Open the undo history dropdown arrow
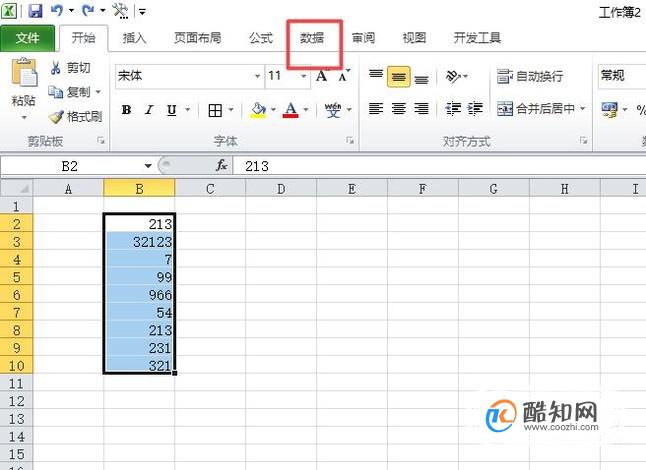 point(71,10)
